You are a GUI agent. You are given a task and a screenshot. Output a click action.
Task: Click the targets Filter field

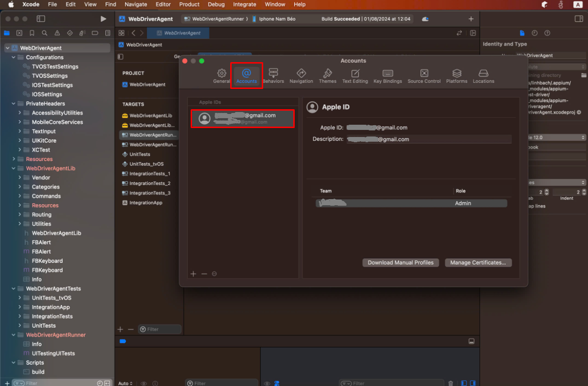point(160,329)
